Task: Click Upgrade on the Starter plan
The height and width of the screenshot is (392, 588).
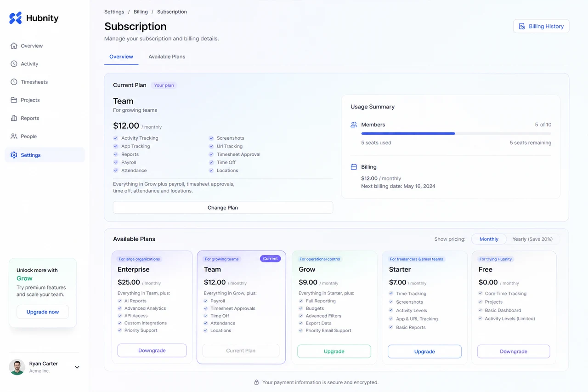Action: 424,352
